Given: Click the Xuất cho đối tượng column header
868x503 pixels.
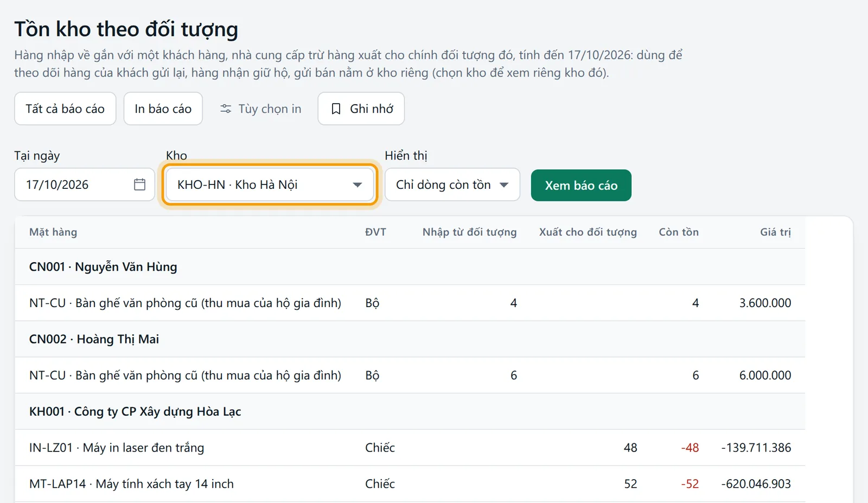Looking at the screenshot, I should (x=588, y=232).
